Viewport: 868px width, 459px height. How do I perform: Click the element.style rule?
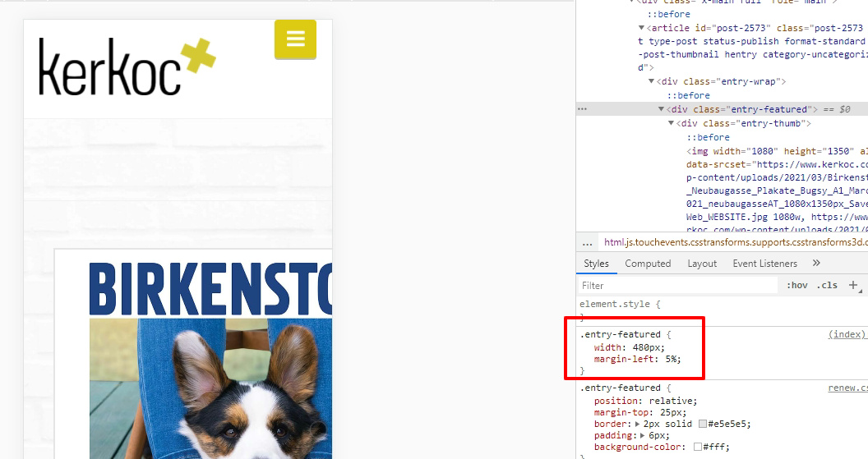coord(620,304)
